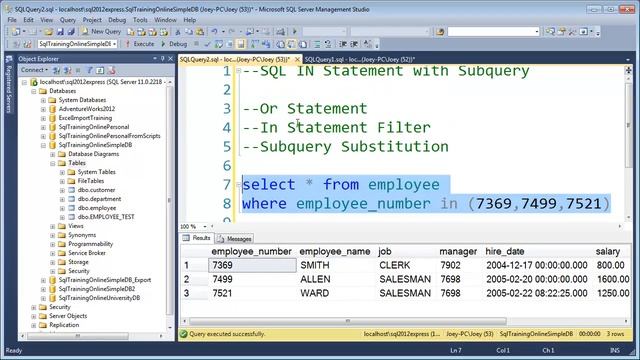Select dbo.department table in tree
This screenshot has width=640, height=360.
(99, 199)
